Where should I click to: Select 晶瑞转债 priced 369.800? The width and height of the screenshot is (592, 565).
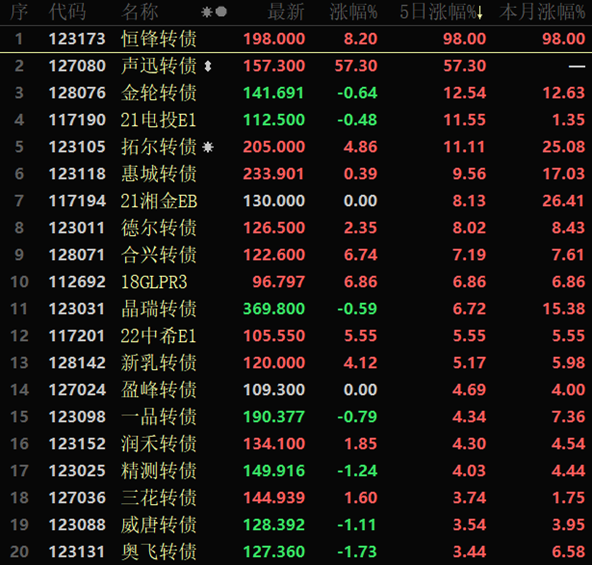pyautogui.click(x=296, y=309)
